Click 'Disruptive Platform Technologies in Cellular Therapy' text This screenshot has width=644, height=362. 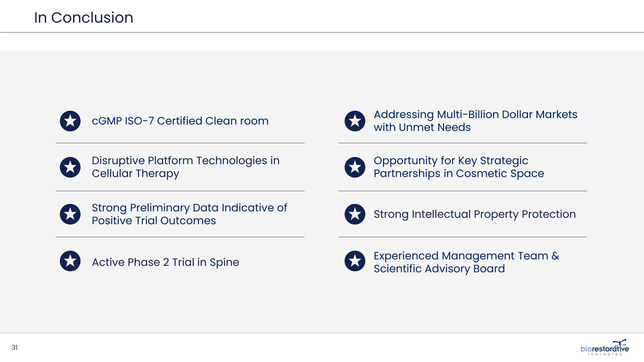pos(186,167)
